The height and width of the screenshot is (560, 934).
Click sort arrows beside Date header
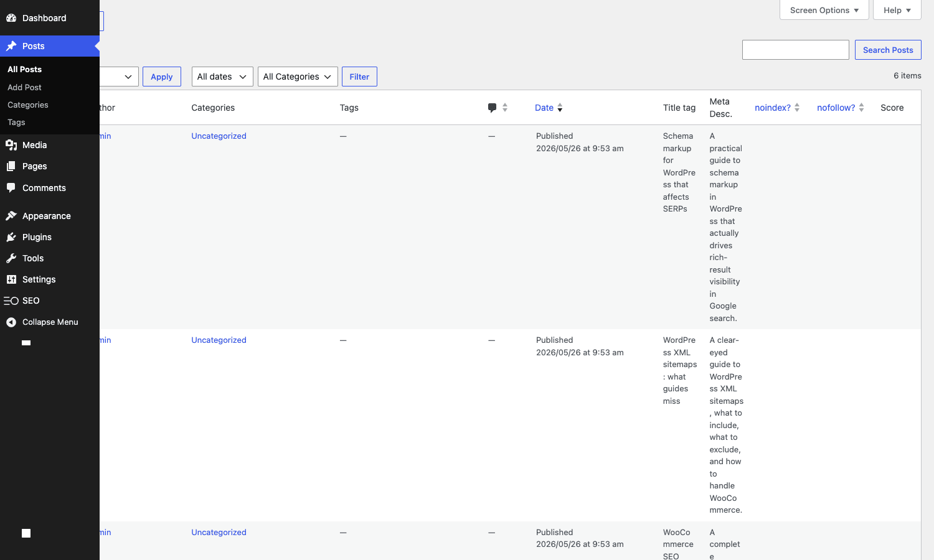pos(560,108)
